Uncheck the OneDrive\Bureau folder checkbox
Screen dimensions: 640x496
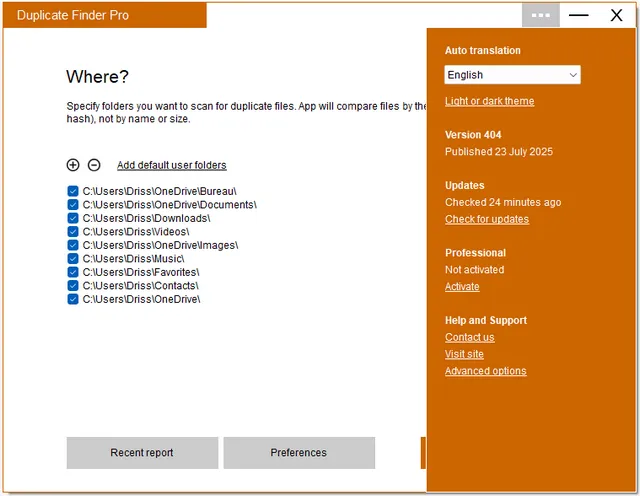coord(73,191)
